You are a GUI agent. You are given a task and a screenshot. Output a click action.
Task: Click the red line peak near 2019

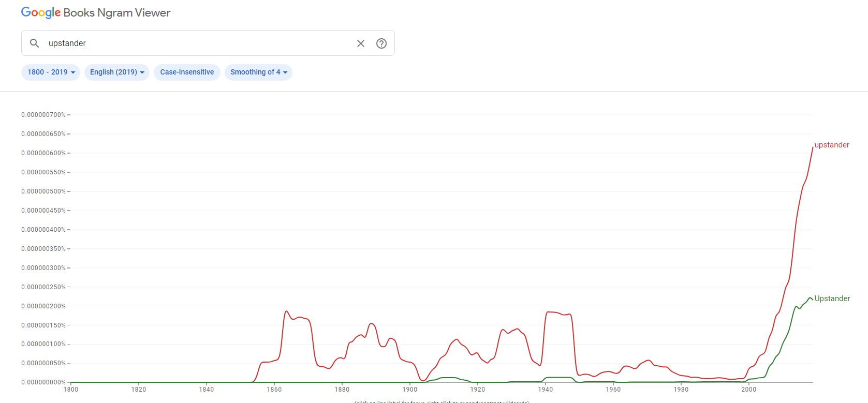(812, 148)
